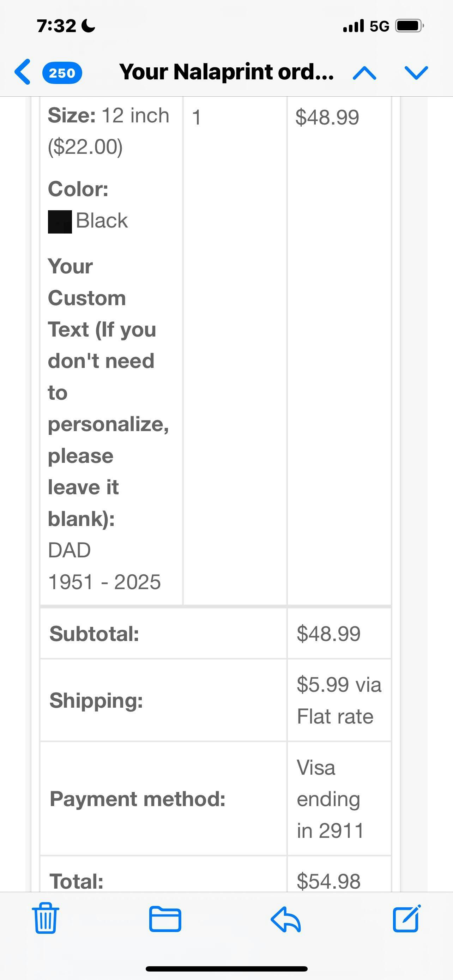
Task: Tap the $54.98 total amount
Action: (x=328, y=881)
